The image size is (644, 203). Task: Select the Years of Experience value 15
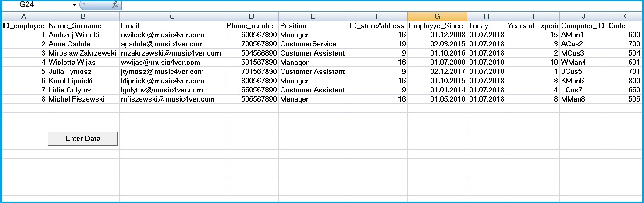point(533,35)
